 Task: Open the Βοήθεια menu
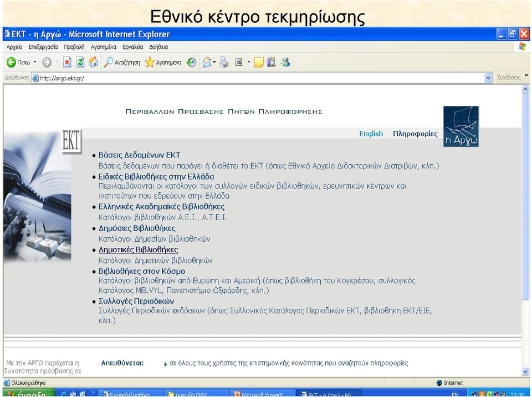point(158,47)
